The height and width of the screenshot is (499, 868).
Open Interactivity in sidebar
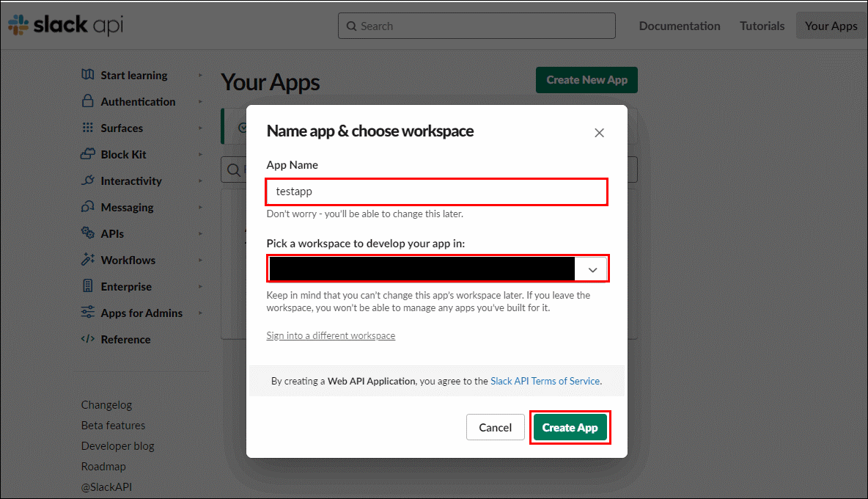[131, 181]
